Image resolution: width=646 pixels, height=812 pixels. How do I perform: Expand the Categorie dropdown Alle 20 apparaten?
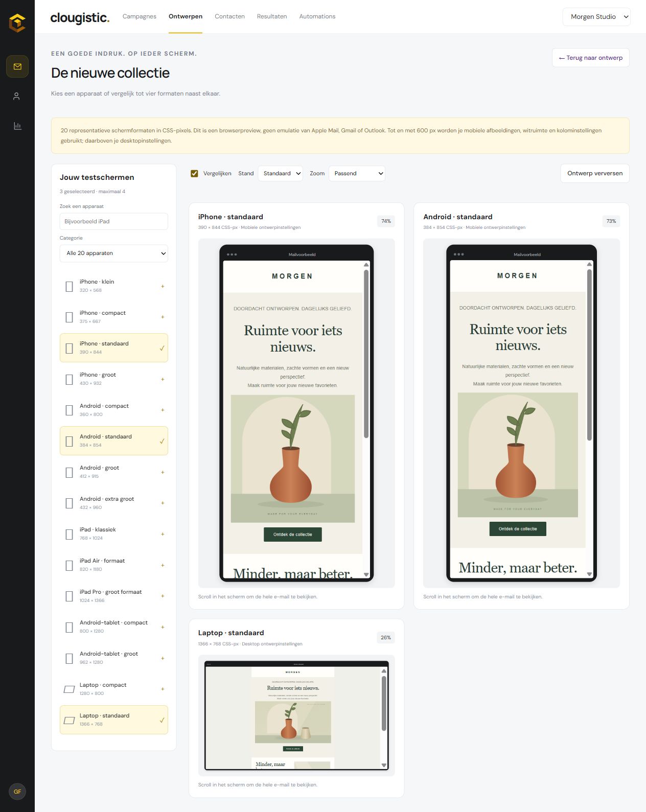[x=114, y=253]
